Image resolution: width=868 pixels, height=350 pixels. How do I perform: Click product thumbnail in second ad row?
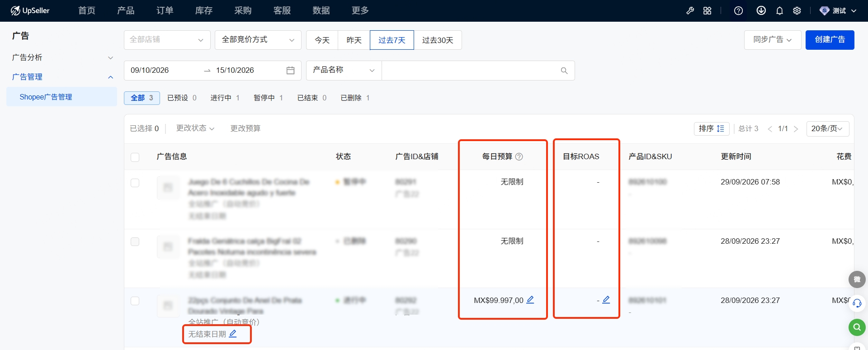(168, 246)
